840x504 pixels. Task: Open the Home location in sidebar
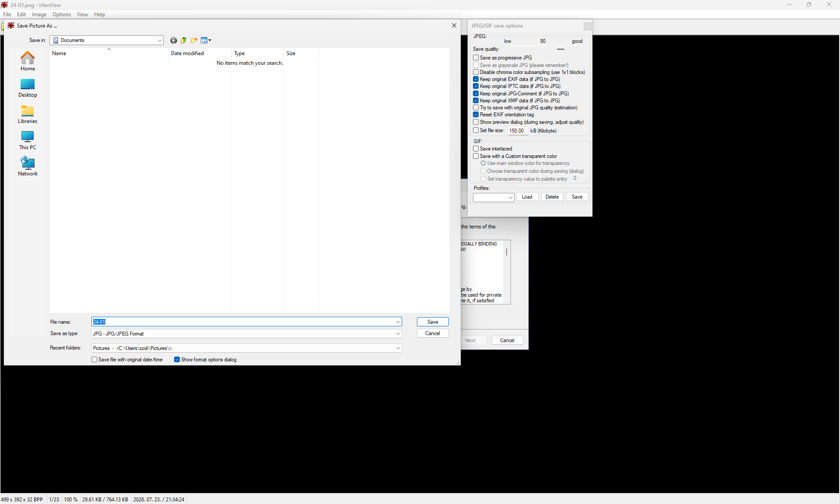28,61
